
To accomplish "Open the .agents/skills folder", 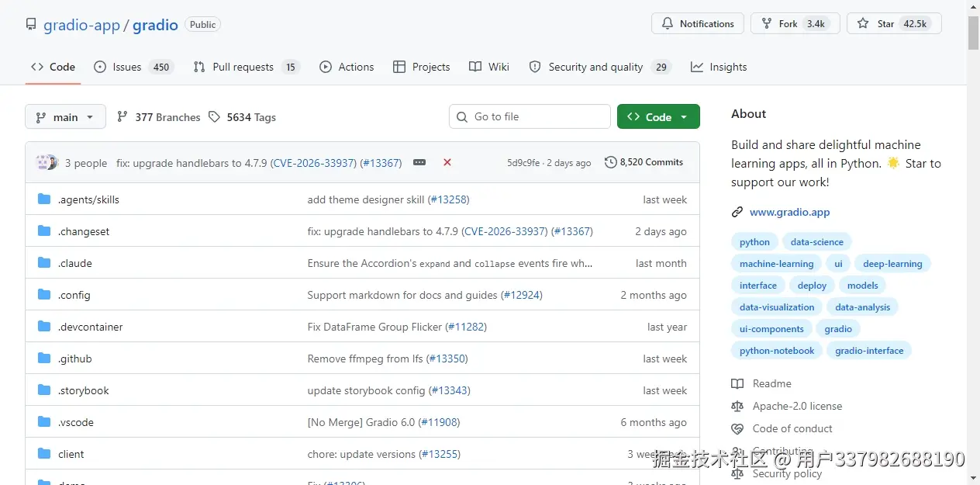I will point(88,199).
